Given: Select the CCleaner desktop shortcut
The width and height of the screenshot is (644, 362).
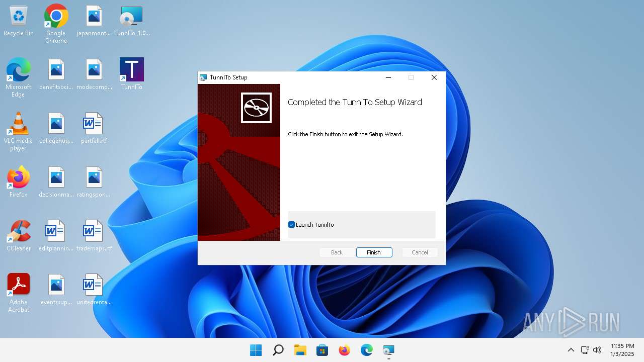Looking at the screenshot, I should pos(19,236).
